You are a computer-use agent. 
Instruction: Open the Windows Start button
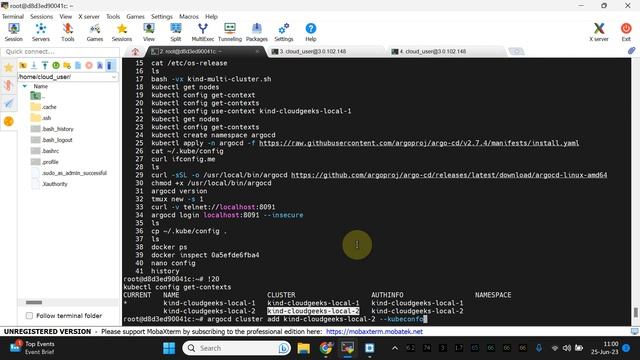point(169,348)
